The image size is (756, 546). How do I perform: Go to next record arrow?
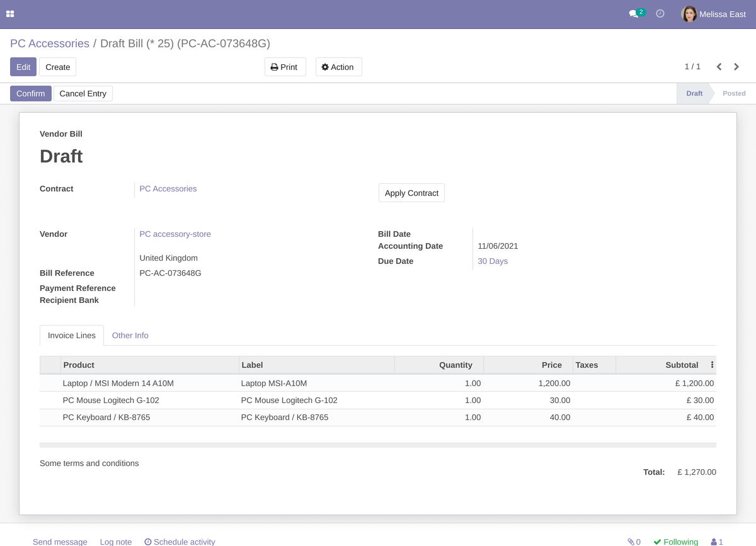click(736, 67)
